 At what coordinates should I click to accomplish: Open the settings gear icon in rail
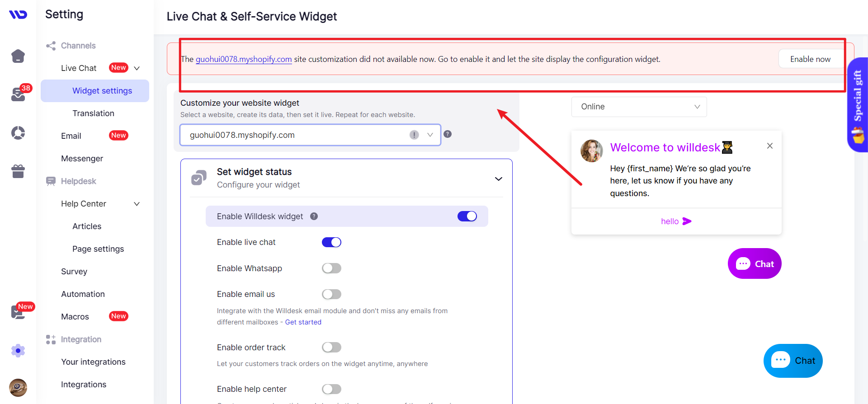[18, 351]
